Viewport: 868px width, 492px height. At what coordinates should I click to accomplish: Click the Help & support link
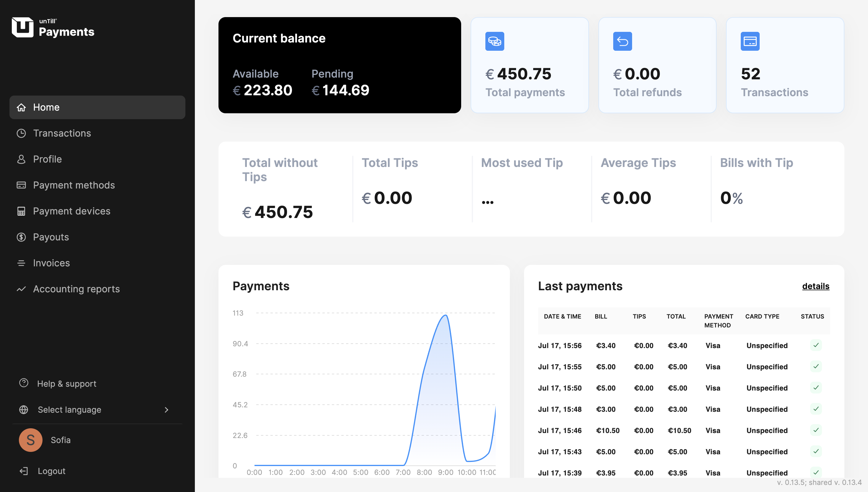(67, 384)
